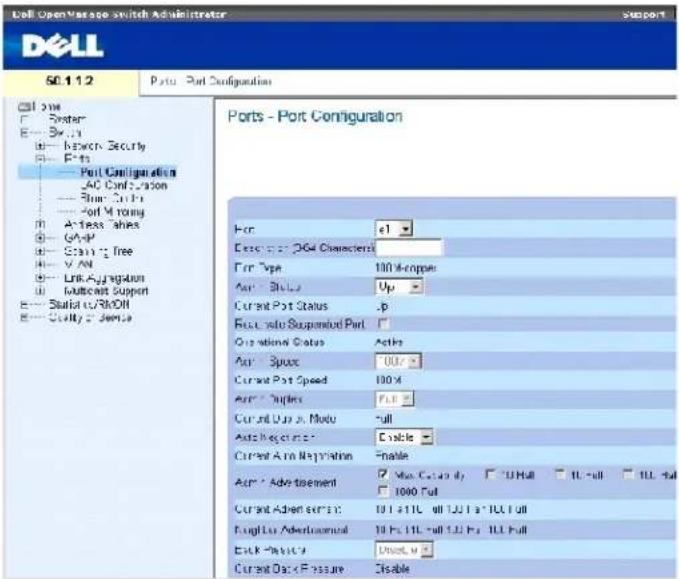Click the Description text field
679x579 pixels.
(x=408, y=248)
